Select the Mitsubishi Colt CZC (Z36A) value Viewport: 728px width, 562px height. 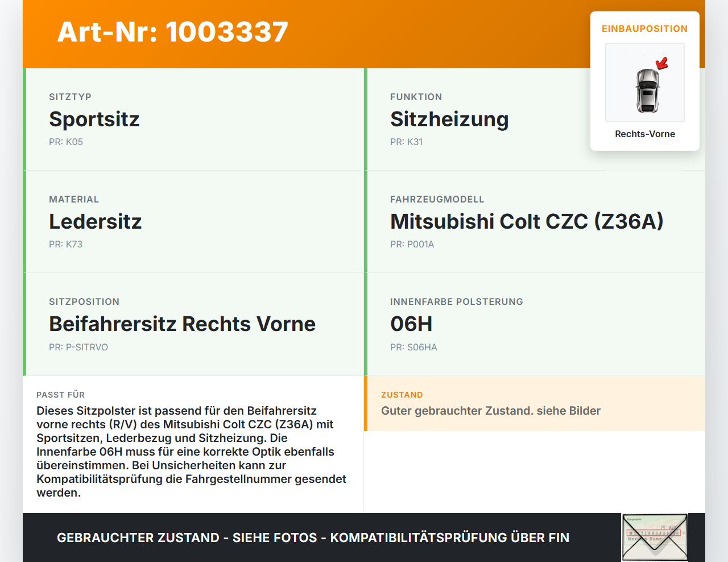click(527, 221)
